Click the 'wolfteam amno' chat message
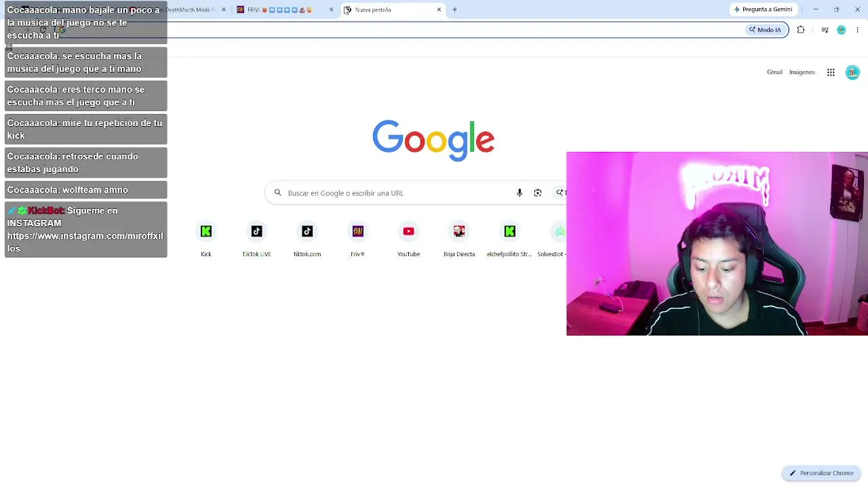The image size is (868, 488). click(x=86, y=190)
